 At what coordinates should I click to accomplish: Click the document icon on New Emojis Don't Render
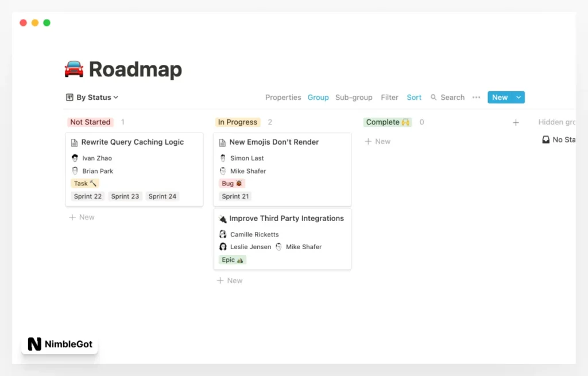click(x=223, y=142)
